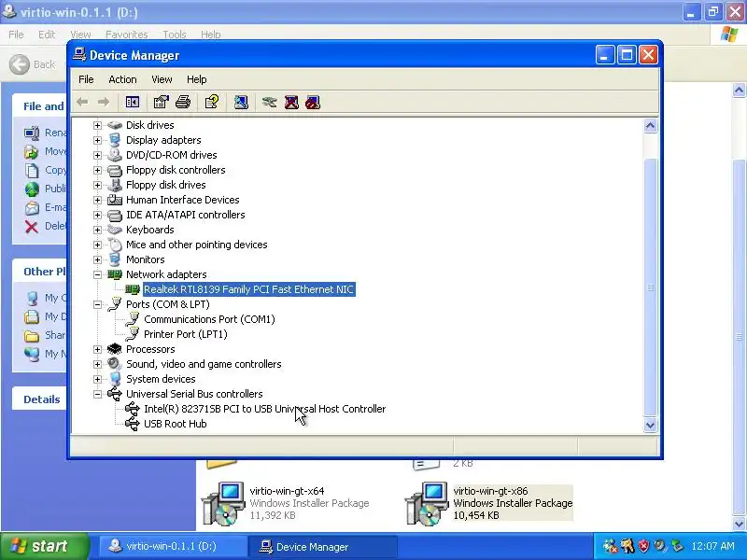747x560 pixels.
Task: Click the scroll up arrow in Device Manager
Action: coord(650,126)
